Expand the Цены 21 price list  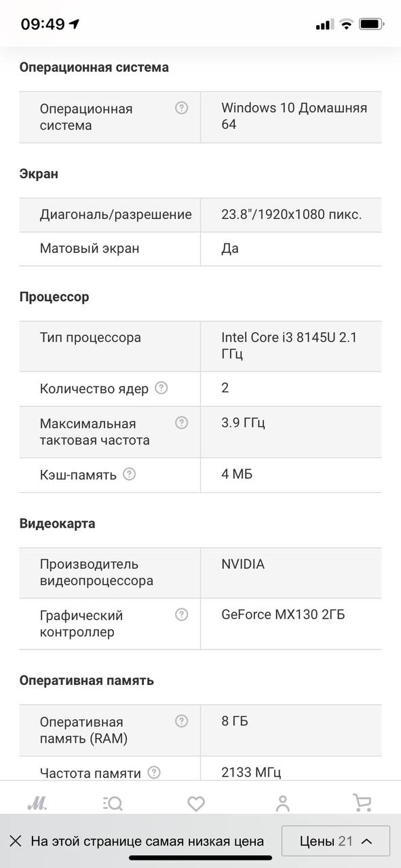[x=336, y=842]
